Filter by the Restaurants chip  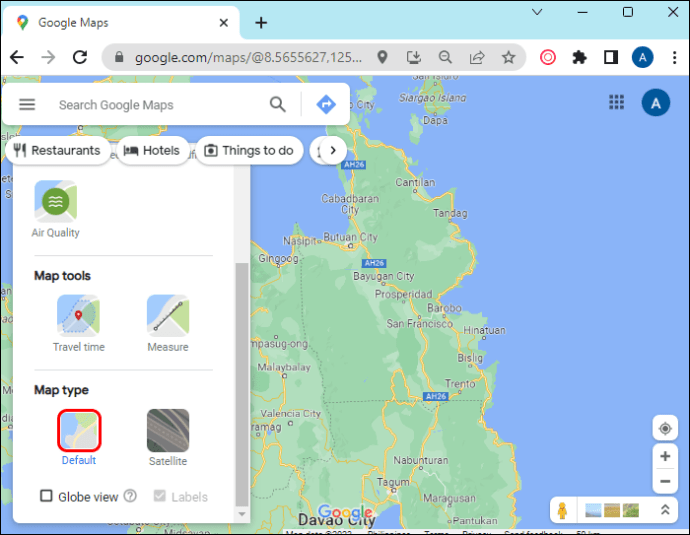pos(57,150)
